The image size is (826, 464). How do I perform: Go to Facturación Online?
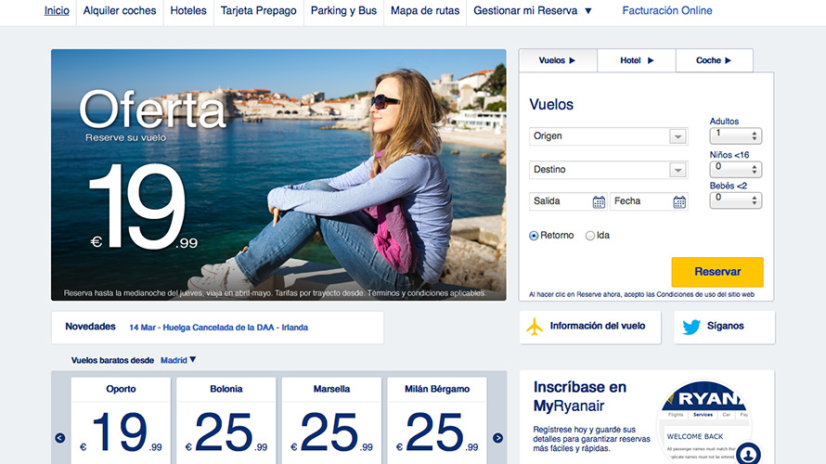[667, 11]
